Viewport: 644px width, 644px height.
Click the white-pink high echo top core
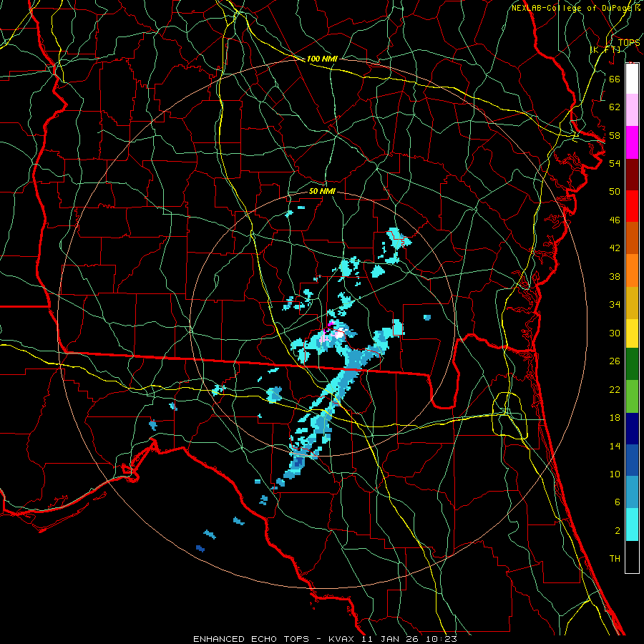(339, 335)
